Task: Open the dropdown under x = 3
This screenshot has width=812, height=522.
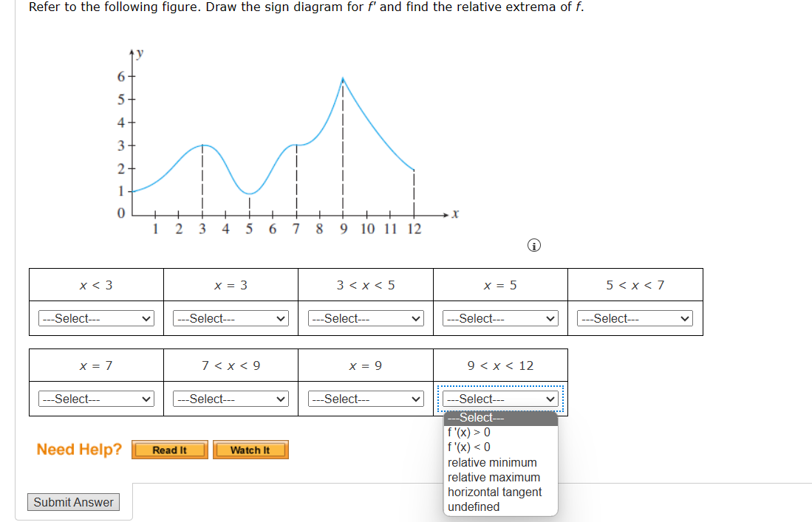Action: click(229, 317)
